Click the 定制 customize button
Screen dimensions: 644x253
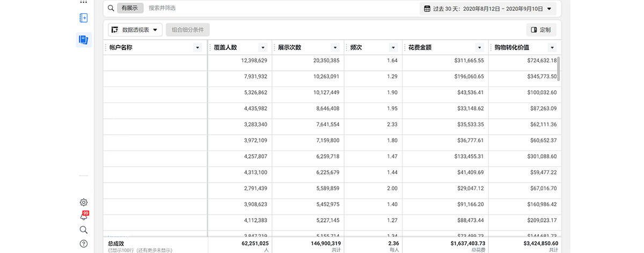click(x=541, y=30)
